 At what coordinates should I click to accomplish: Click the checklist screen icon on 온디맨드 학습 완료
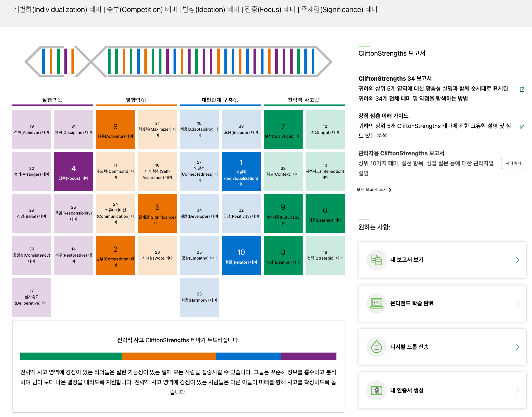point(376,303)
